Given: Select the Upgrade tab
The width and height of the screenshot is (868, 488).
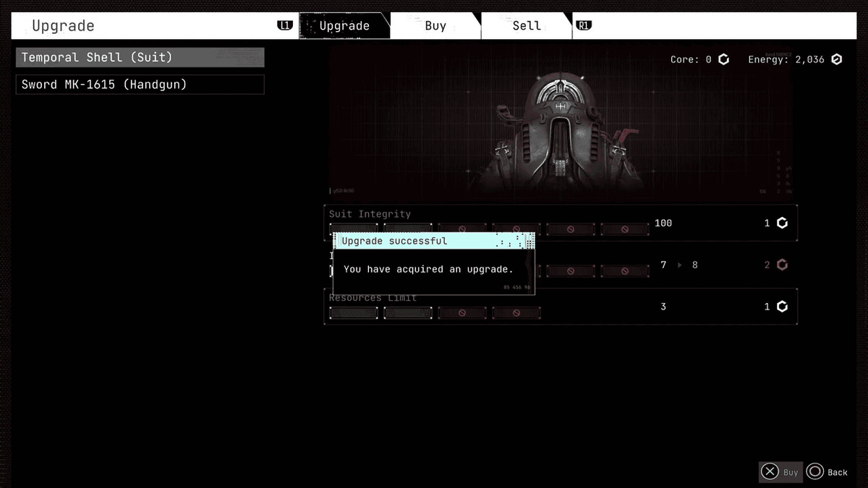Looking at the screenshot, I should (x=344, y=26).
